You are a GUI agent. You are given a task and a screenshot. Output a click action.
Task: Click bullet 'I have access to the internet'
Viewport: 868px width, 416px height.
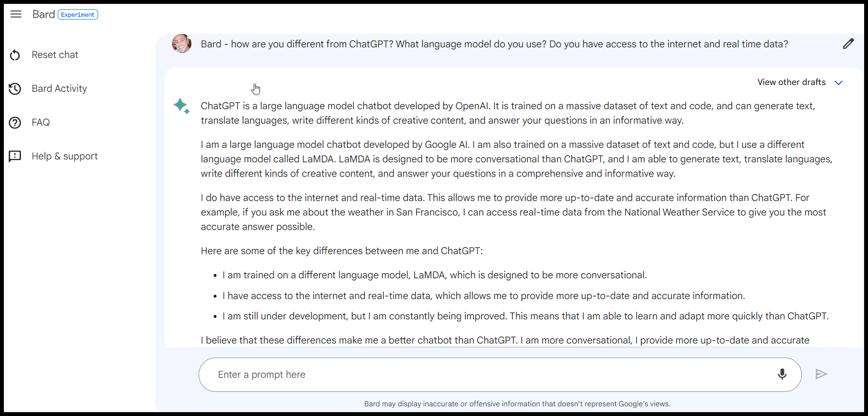[x=484, y=296]
